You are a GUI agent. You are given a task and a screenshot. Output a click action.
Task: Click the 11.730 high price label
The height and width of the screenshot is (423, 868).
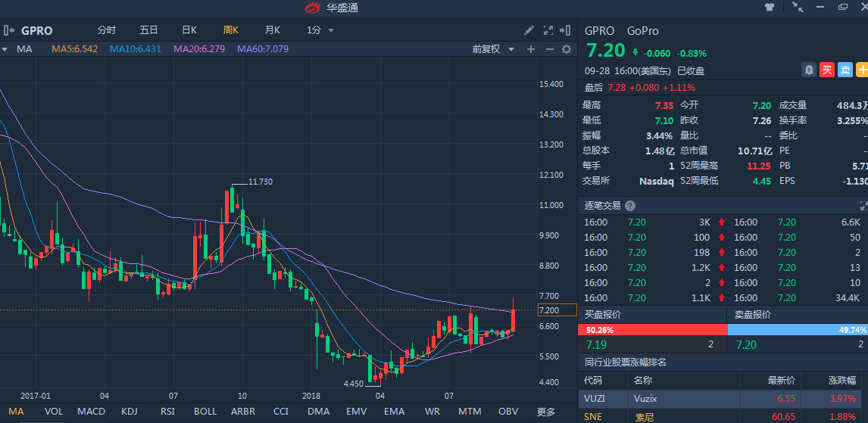(x=261, y=182)
